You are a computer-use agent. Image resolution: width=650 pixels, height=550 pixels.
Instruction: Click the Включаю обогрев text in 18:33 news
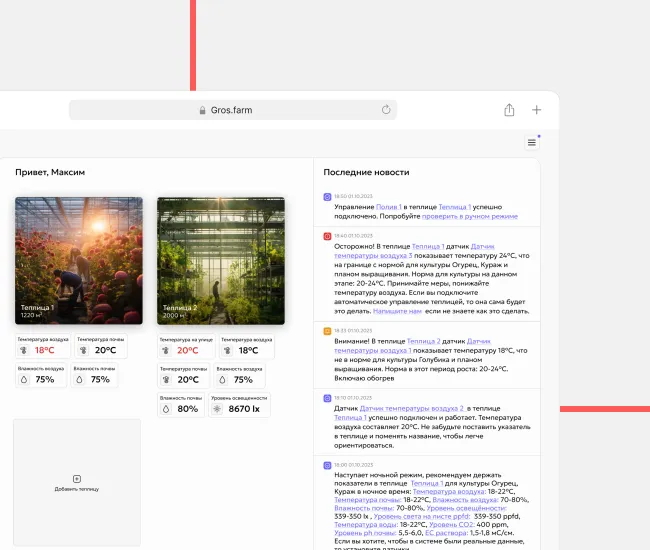[364, 378]
